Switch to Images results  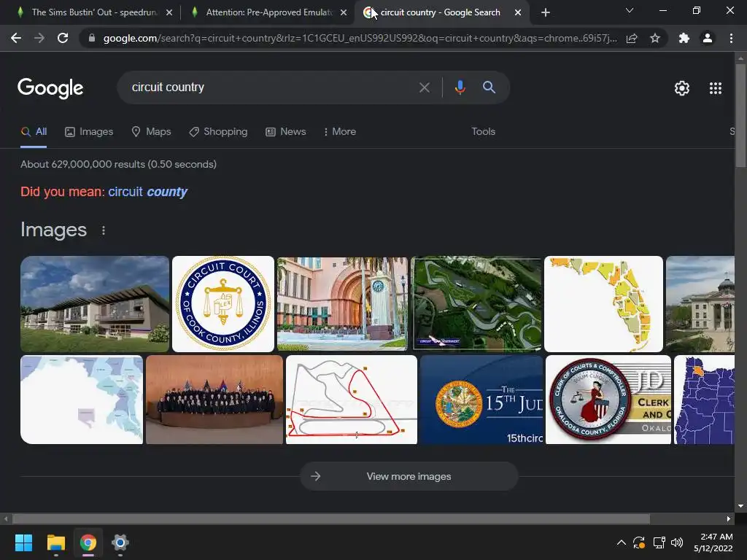(x=89, y=132)
